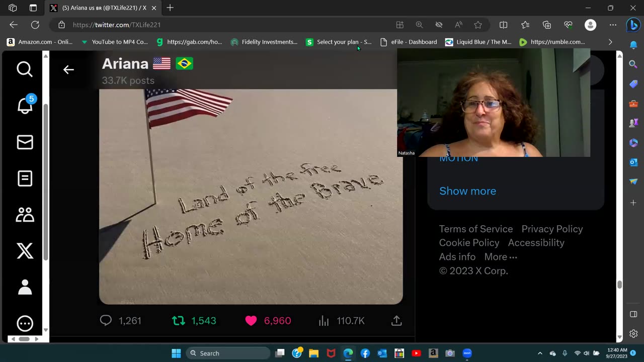Screen dimensions: 644x362
Task: Open the Collections icon
Action: click(x=547, y=25)
